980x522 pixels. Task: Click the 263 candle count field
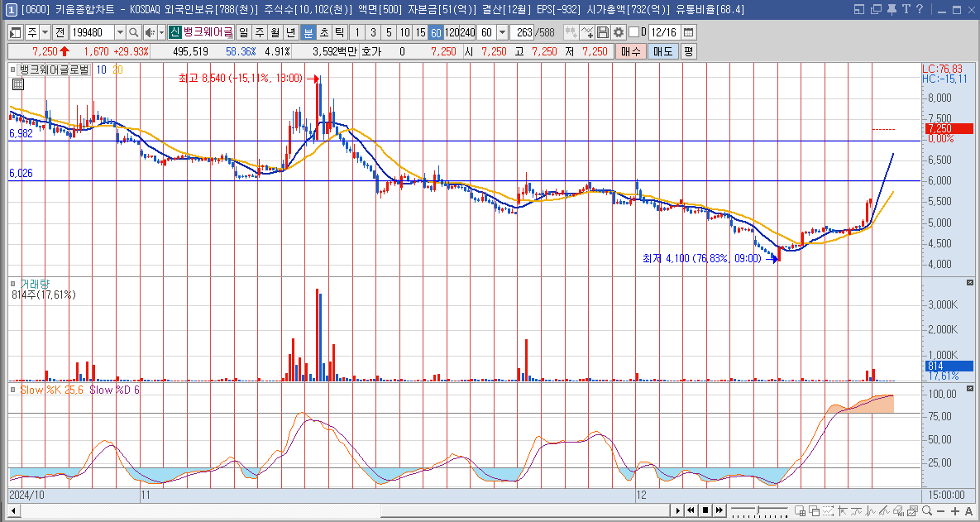click(522, 32)
